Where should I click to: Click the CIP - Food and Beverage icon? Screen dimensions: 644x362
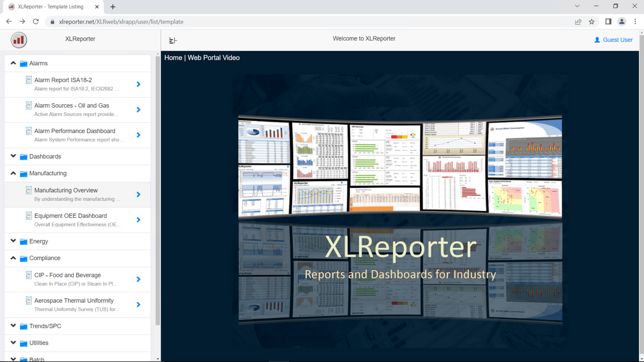[28, 275]
